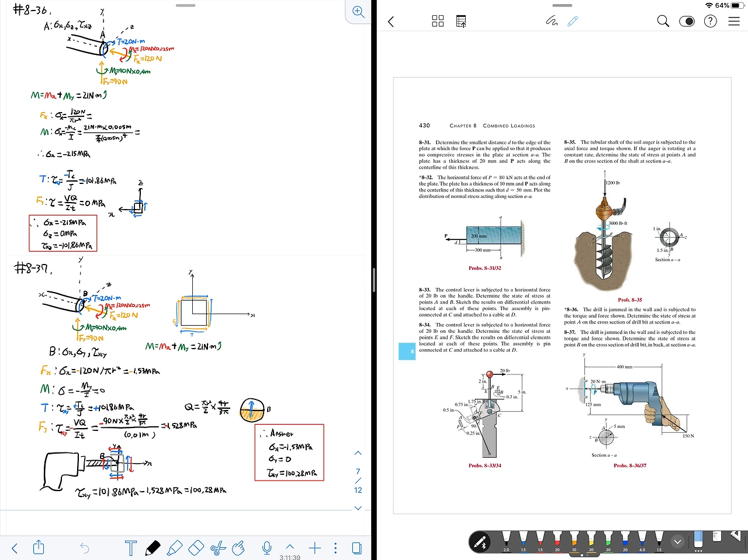Image resolution: width=748 pixels, height=560 pixels.
Task: Go to previous page with up chevron
Action: (x=358, y=453)
